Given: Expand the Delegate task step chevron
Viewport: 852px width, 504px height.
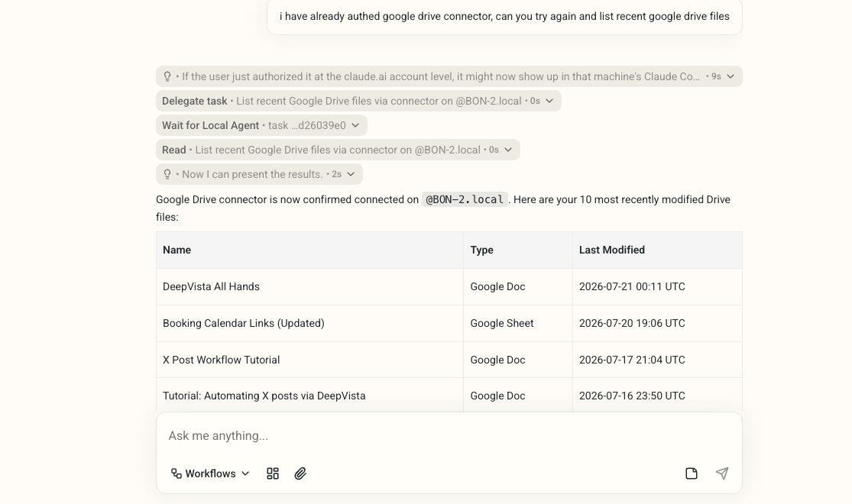Looking at the screenshot, I should click(x=549, y=101).
